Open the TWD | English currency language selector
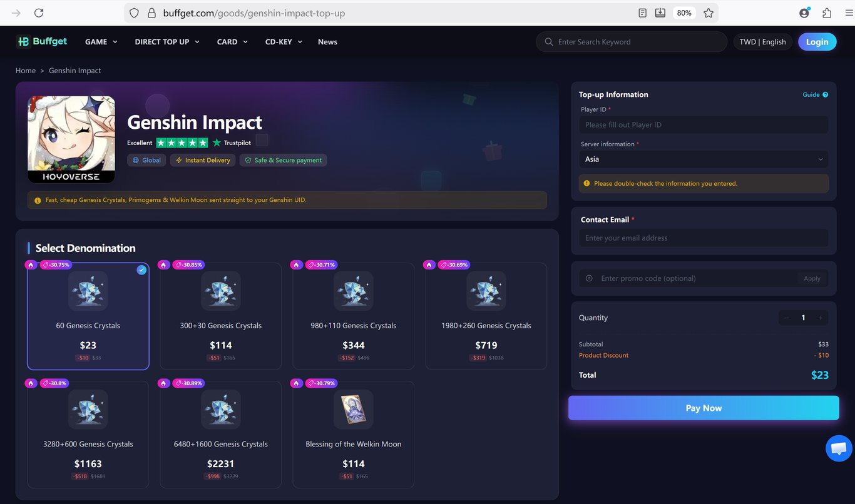 point(762,42)
